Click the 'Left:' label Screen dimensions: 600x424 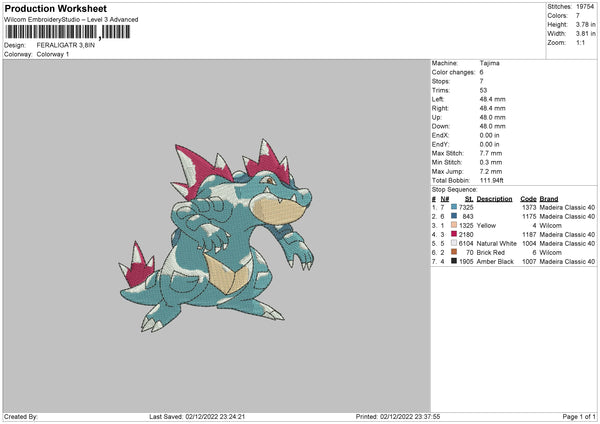[x=438, y=99]
